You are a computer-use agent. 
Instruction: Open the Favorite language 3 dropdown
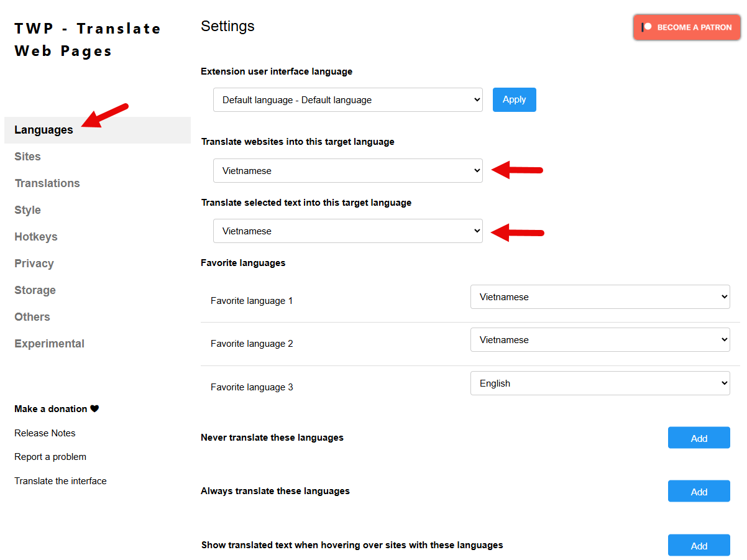(x=600, y=383)
